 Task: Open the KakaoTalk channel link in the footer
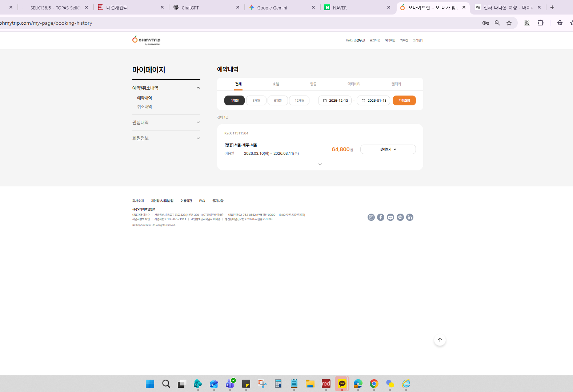click(x=400, y=217)
